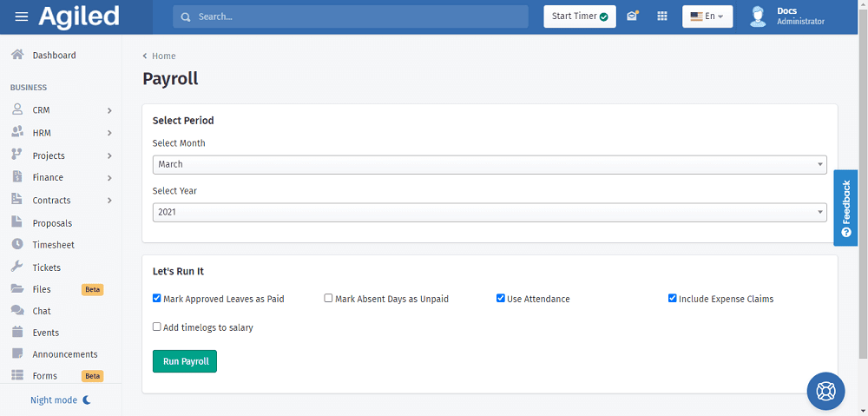Screen dimensions: 868x416
Task: Open the help lifebuoy chat icon
Action: [x=825, y=391]
